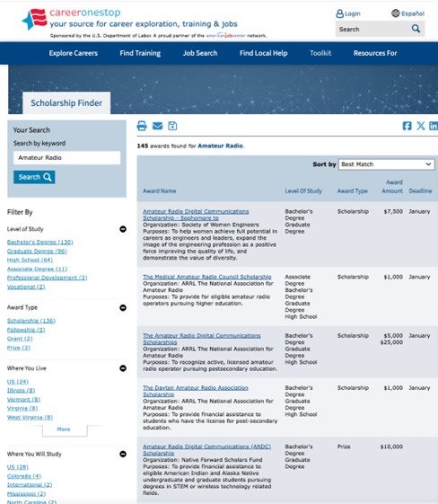Click More under Where You Live
The height and width of the screenshot is (504, 438).
click(x=64, y=429)
